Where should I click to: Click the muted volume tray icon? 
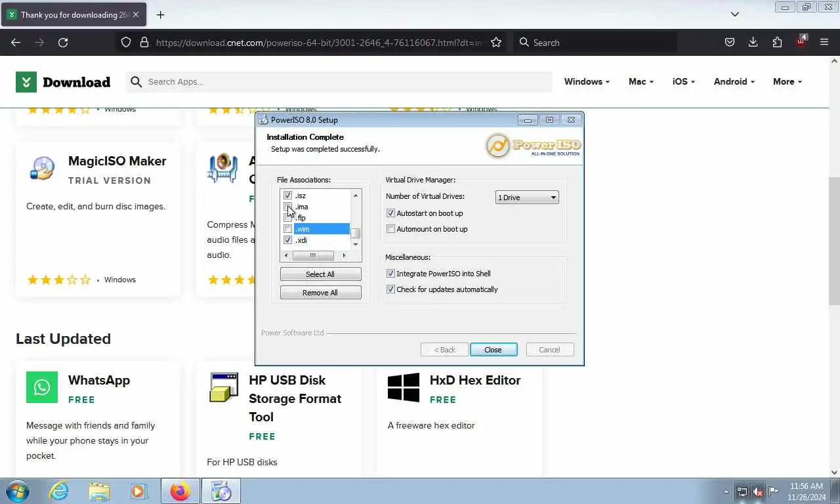click(758, 491)
